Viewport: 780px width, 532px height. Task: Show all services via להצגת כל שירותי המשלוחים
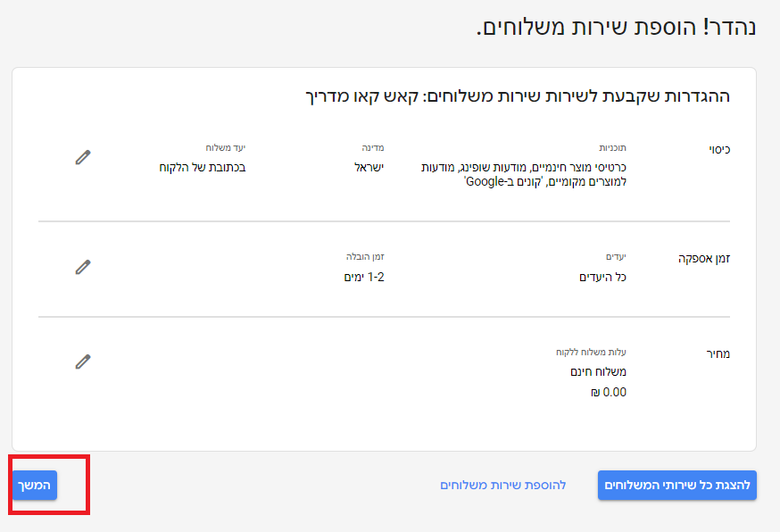[677, 486]
